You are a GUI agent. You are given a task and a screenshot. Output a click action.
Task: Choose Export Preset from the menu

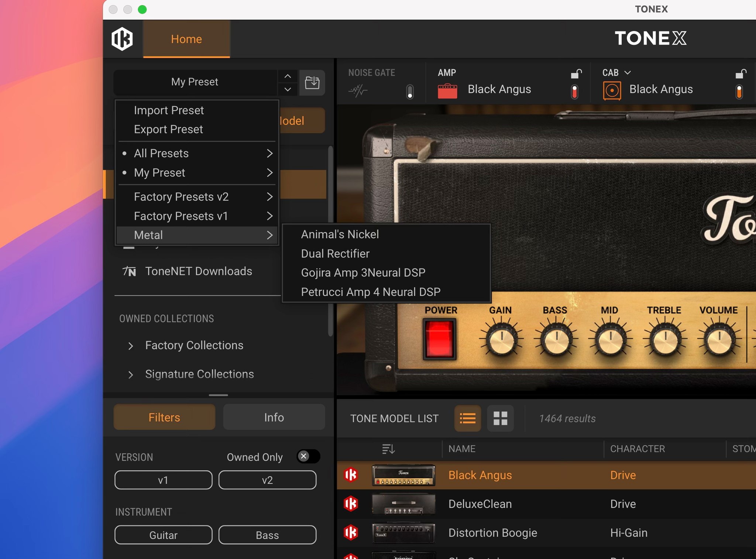(x=197, y=129)
